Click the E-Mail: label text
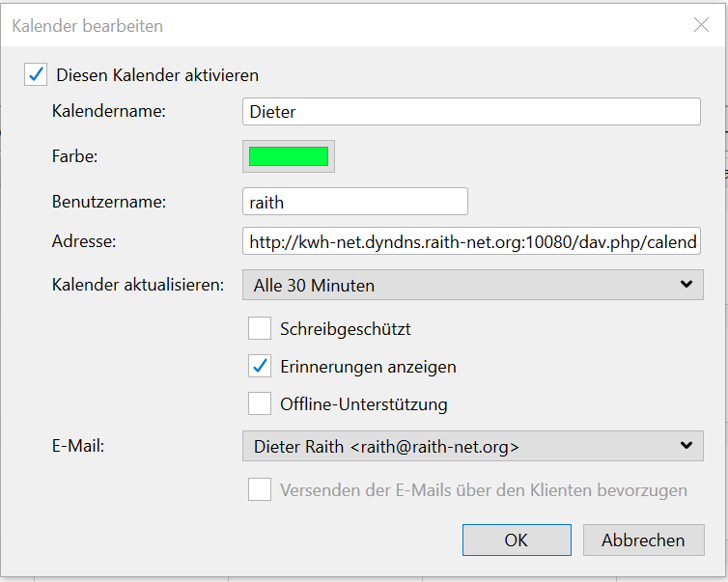Screen dimensions: 728x582 [x=78, y=446]
